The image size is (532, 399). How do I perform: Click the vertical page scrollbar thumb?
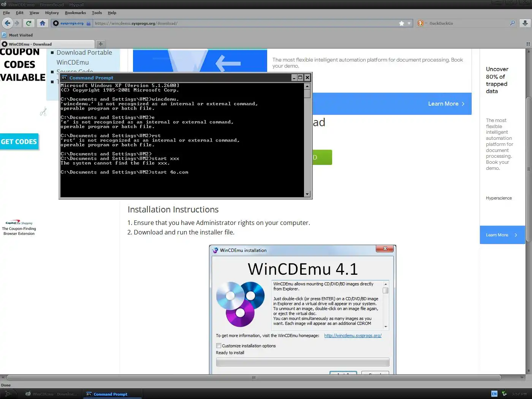pyautogui.click(x=528, y=169)
